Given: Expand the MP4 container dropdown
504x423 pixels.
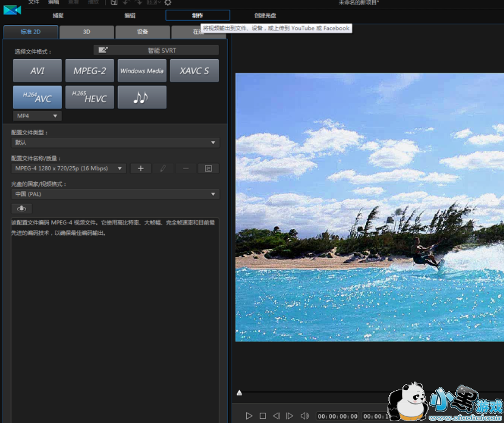Looking at the screenshot, I should (x=37, y=116).
